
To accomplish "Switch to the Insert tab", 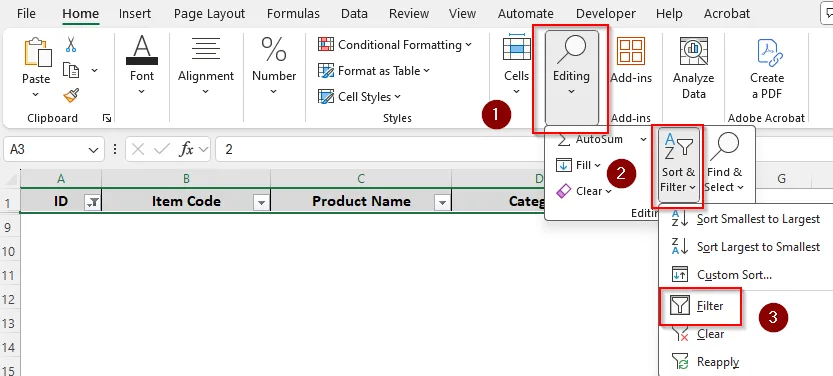I will click(134, 14).
